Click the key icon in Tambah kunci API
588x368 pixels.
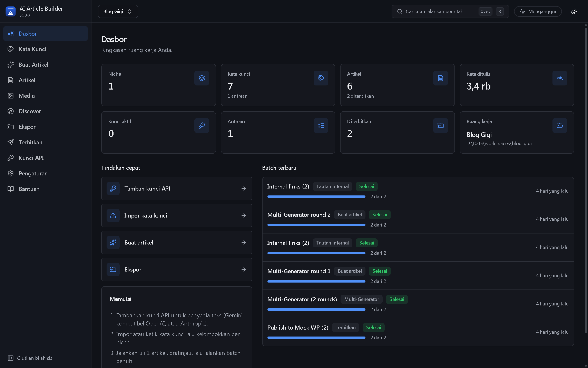pyautogui.click(x=113, y=189)
